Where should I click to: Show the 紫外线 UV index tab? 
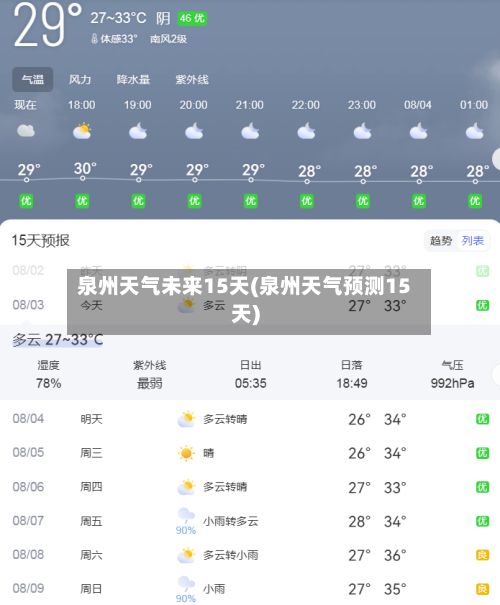(x=192, y=79)
